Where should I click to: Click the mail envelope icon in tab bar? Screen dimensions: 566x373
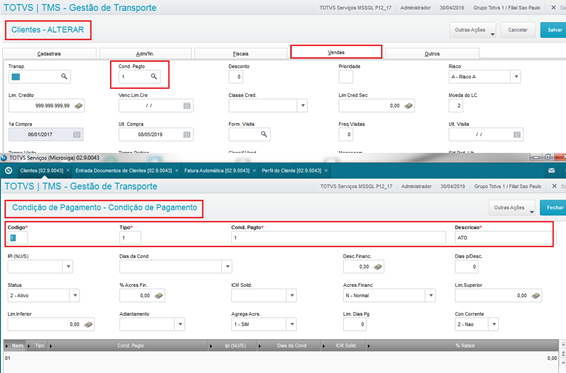tap(551, 170)
